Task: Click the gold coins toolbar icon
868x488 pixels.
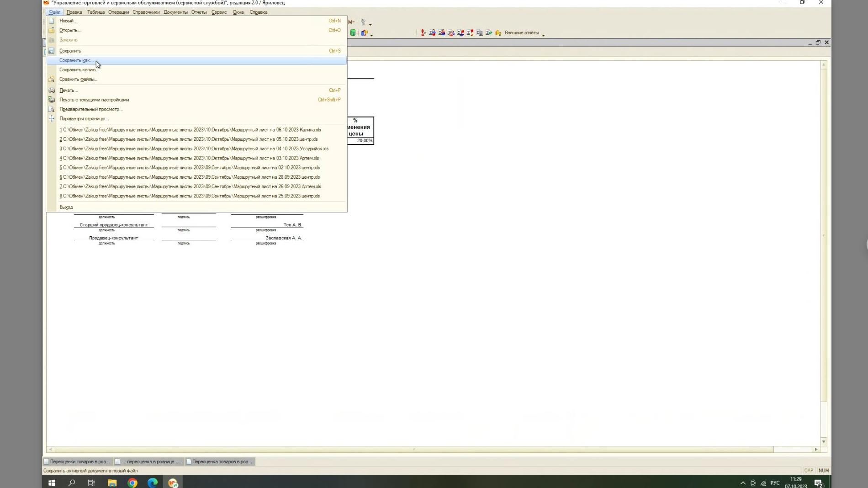Action: coord(498,33)
